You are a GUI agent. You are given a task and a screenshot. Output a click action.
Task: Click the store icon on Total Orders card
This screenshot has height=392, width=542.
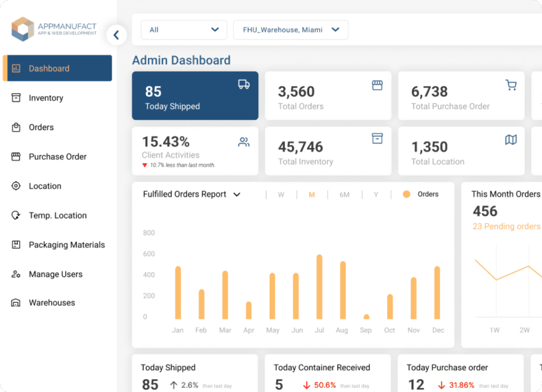coord(377,85)
